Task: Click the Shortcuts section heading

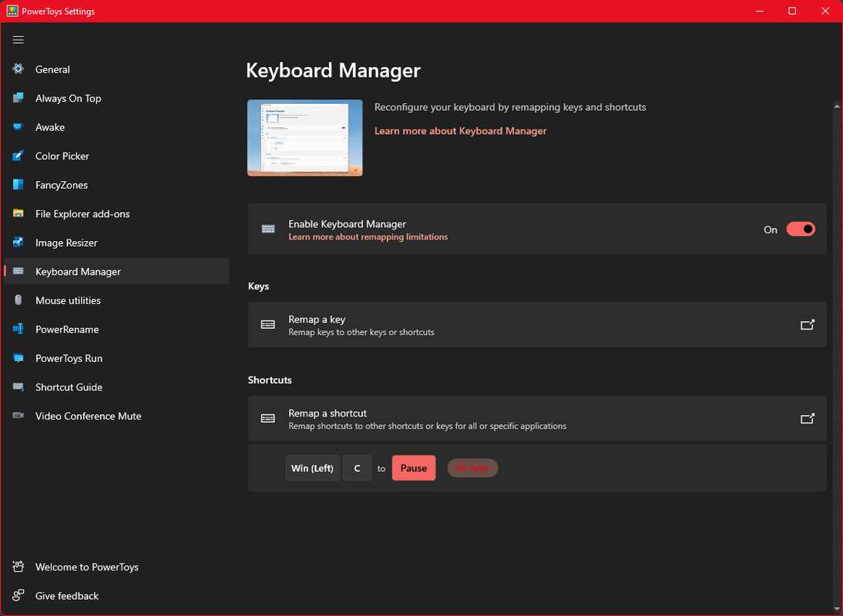Action: [x=270, y=380]
